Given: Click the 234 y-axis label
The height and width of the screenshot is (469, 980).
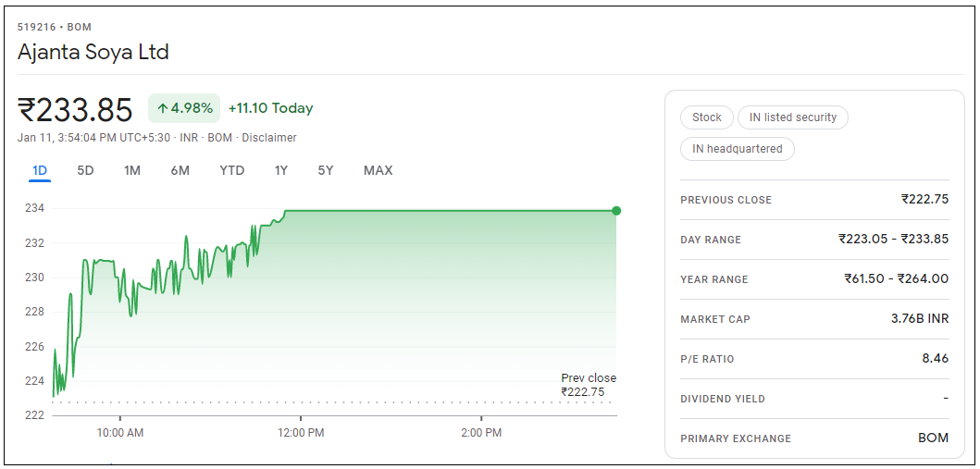Looking at the screenshot, I should (x=33, y=208).
